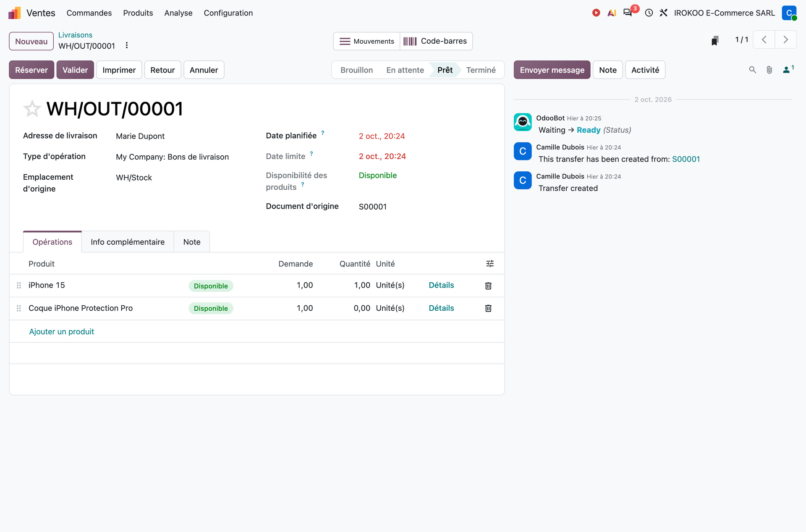Open the AI assistant icon

tap(612, 13)
